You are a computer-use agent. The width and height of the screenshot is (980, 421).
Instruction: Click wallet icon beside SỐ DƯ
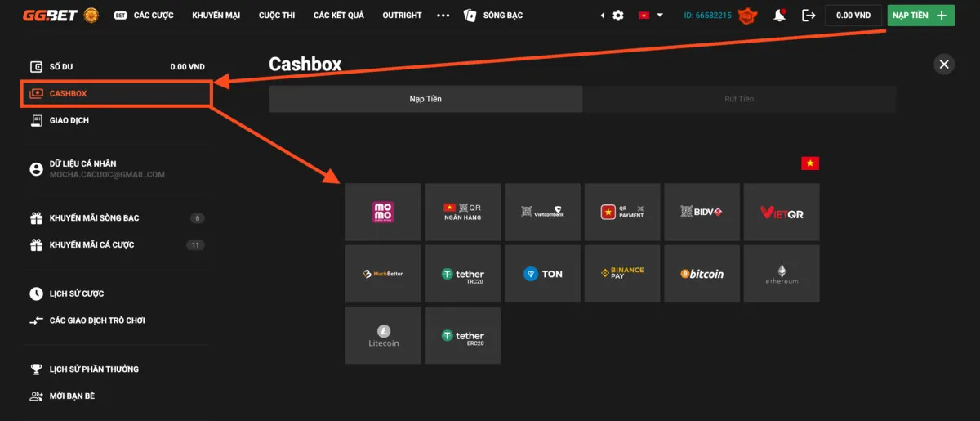[x=36, y=67]
